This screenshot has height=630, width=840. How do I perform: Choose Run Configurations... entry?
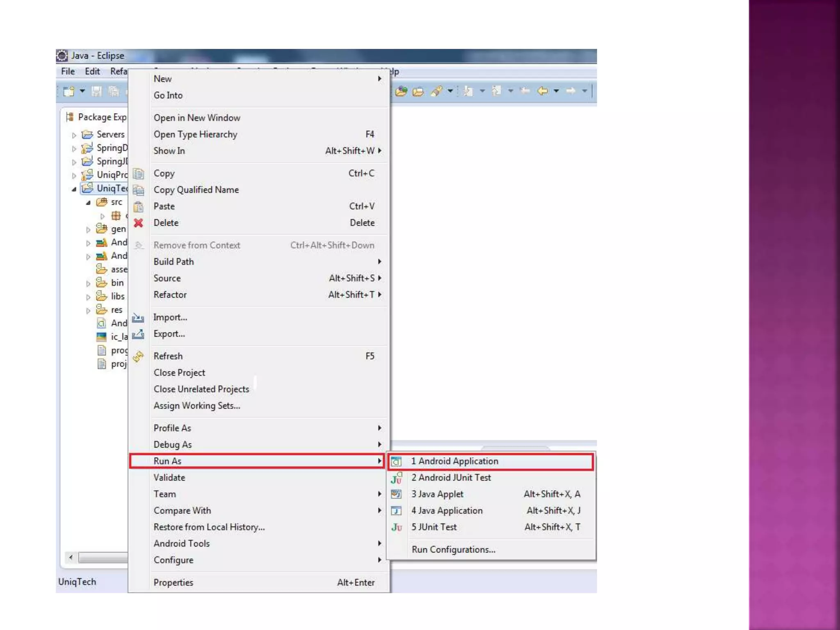click(453, 550)
